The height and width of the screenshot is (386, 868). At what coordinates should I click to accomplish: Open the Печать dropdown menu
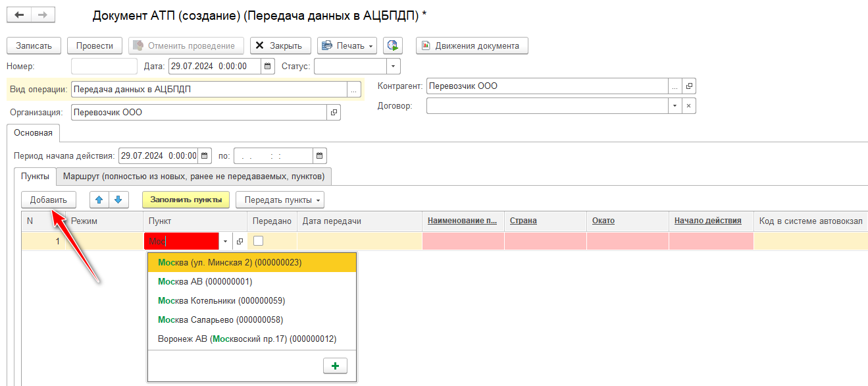347,45
